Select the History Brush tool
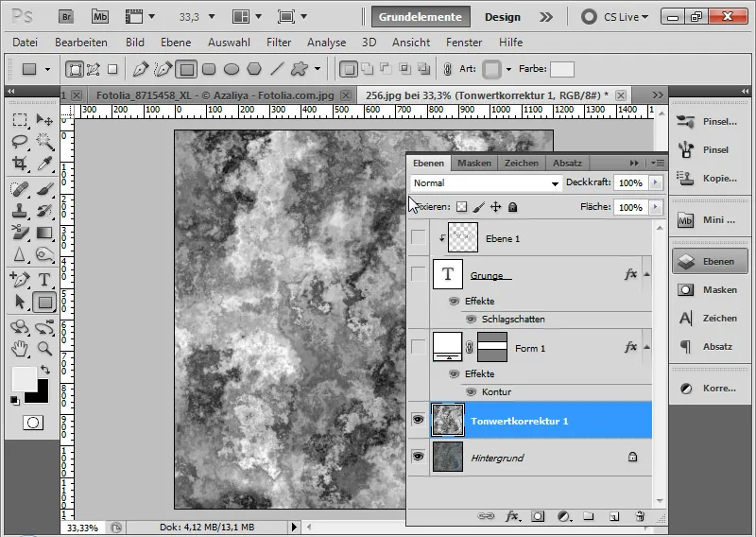Screen dimensions: 756x537 44,211
